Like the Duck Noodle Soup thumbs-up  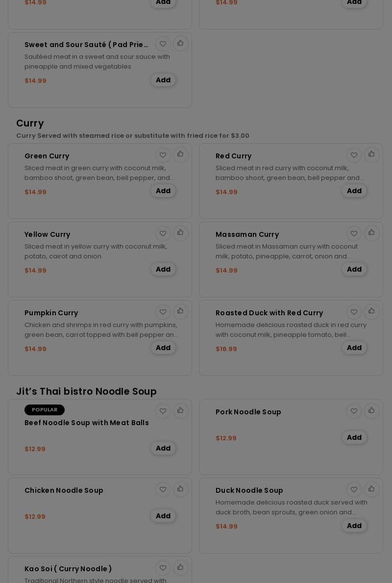point(371,489)
